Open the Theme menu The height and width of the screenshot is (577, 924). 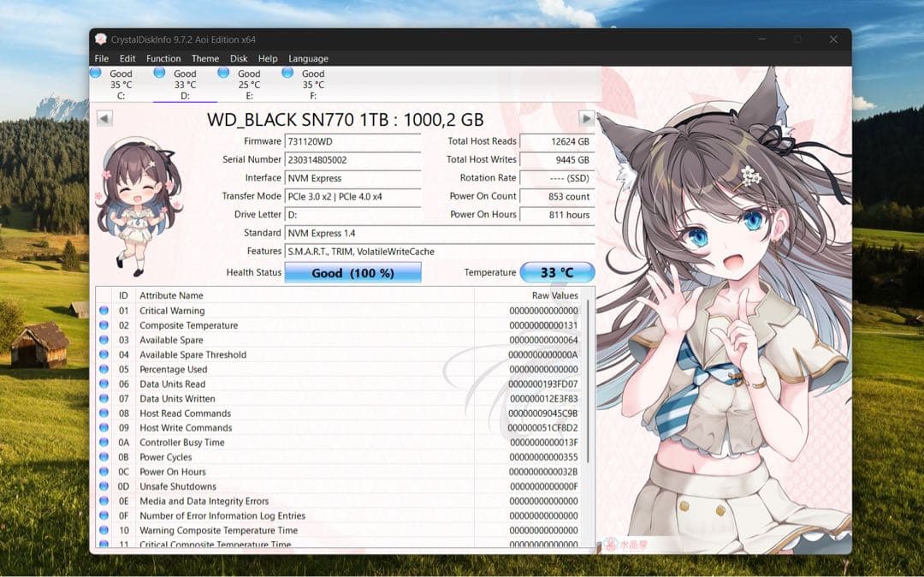tap(204, 58)
